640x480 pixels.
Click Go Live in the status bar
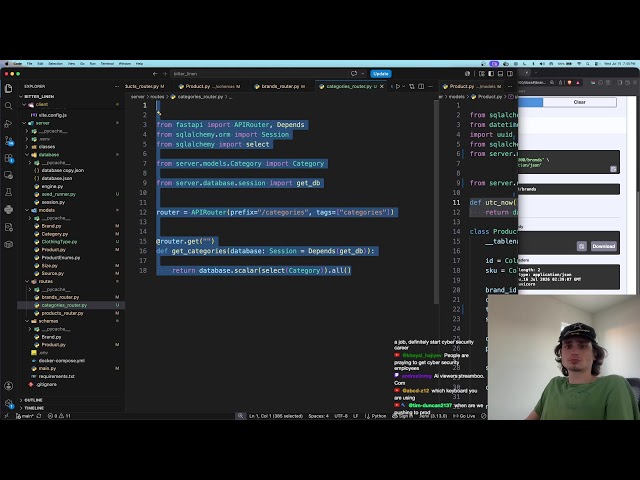click(x=464, y=416)
